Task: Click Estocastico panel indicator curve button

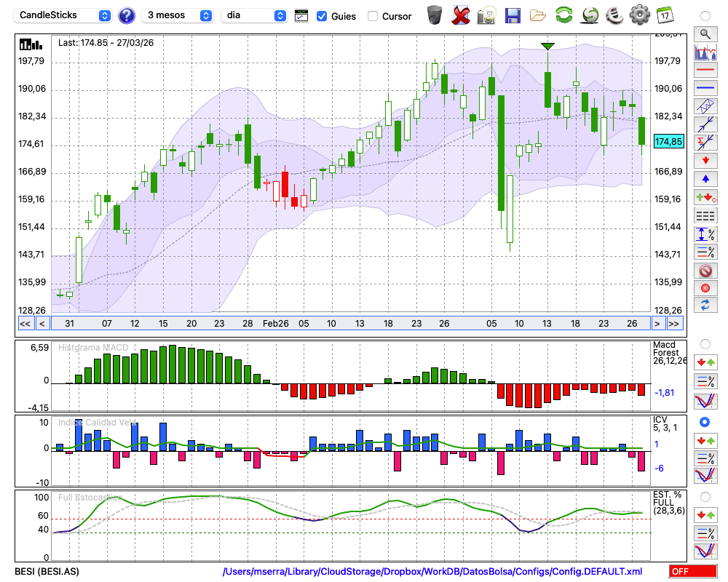Action: click(705, 551)
